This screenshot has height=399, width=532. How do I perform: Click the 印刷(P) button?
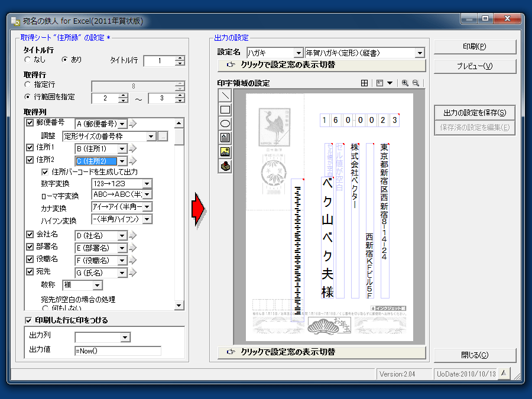pyautogui.click(x=475, y=47)
